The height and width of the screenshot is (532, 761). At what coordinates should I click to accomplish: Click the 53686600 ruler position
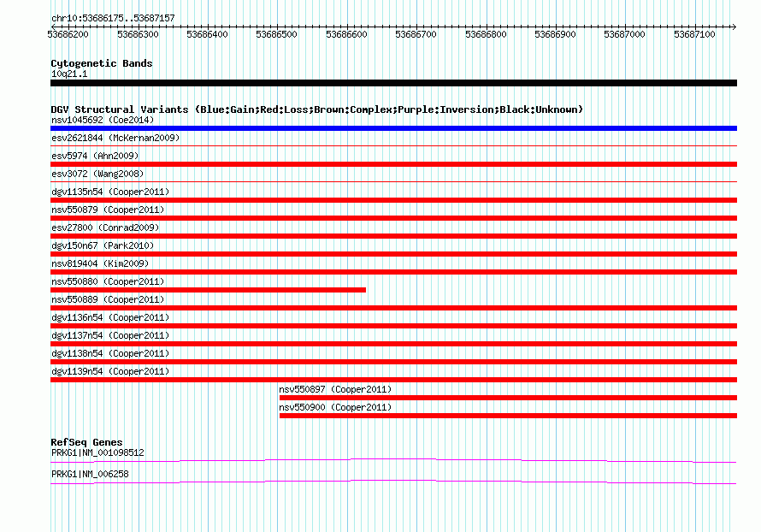[346, 34]
